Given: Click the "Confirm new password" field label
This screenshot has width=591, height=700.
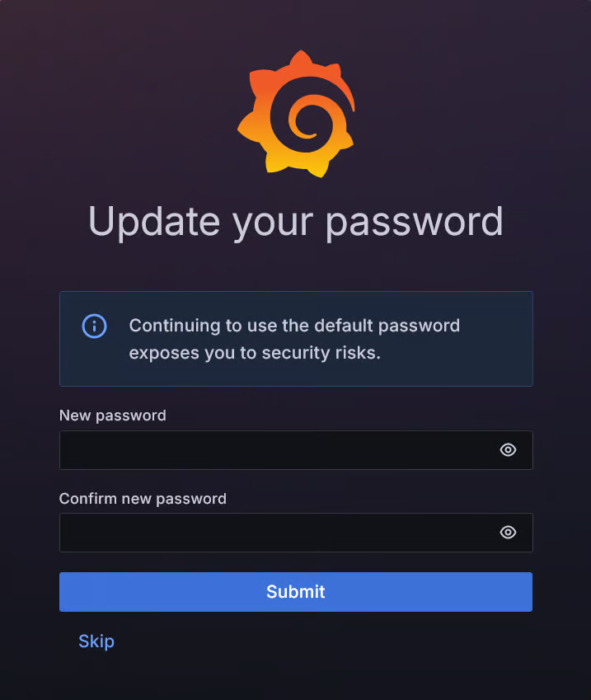Looking at the screenshot, I should pyautogui.click(x=143, y=499).
